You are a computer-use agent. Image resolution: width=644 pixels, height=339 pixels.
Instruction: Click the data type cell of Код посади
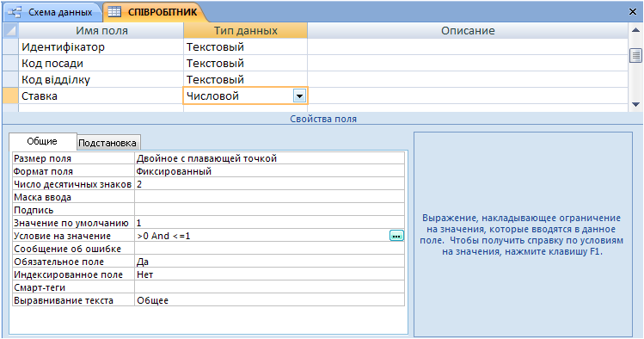(246, 64)
